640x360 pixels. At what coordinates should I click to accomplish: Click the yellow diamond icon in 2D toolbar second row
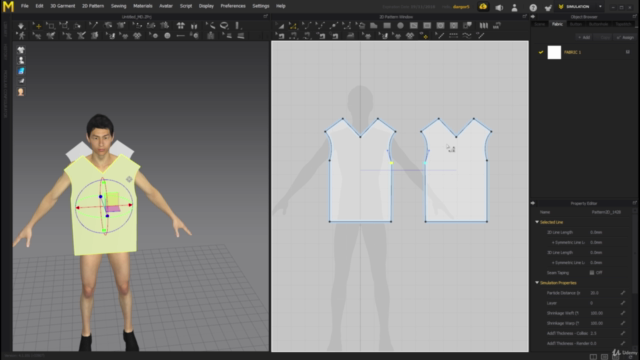(x=425, y=36)
